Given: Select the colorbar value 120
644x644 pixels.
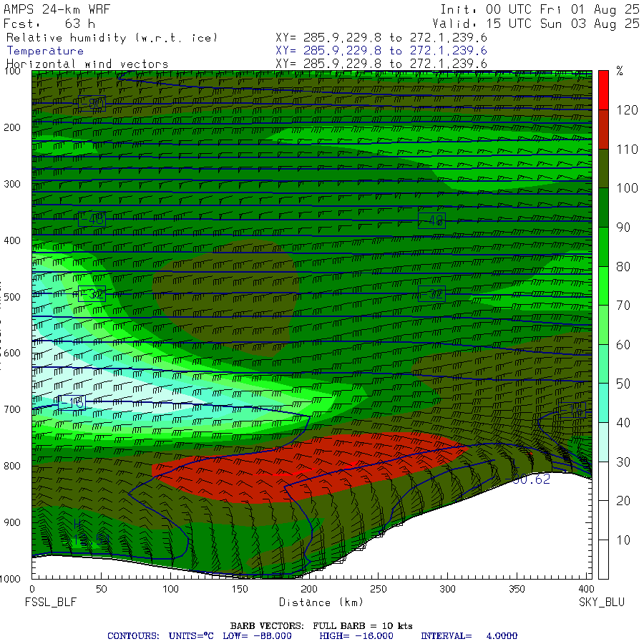Looking at the screenshot, I should [627, 110].
